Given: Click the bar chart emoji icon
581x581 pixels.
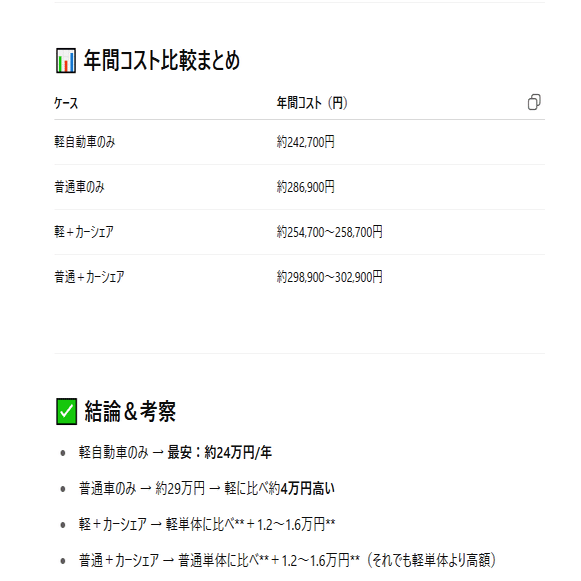Looking at the screenshot, I should [66, 60].
